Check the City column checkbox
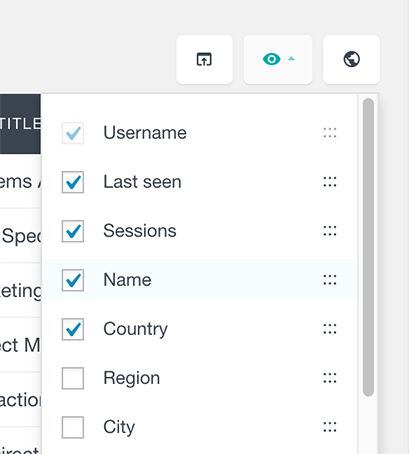 pyautogui.click(x=73, y=427)
